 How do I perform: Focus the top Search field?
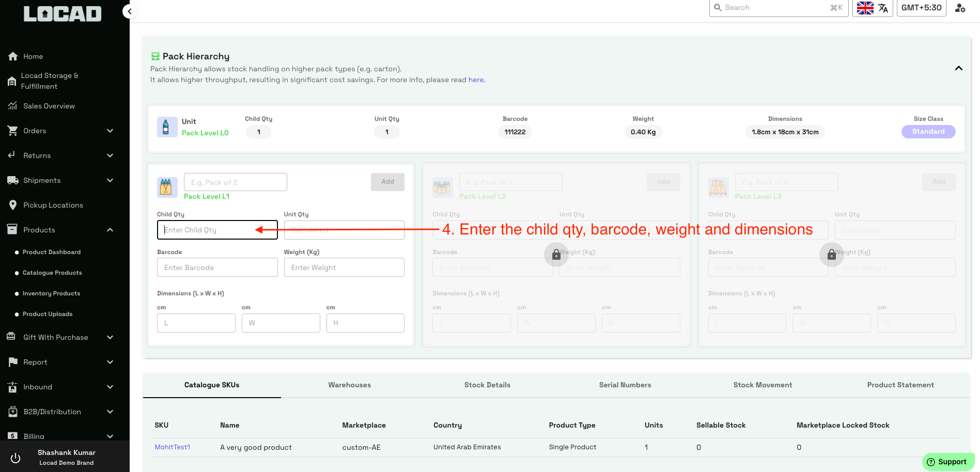[x=779, y=8]
